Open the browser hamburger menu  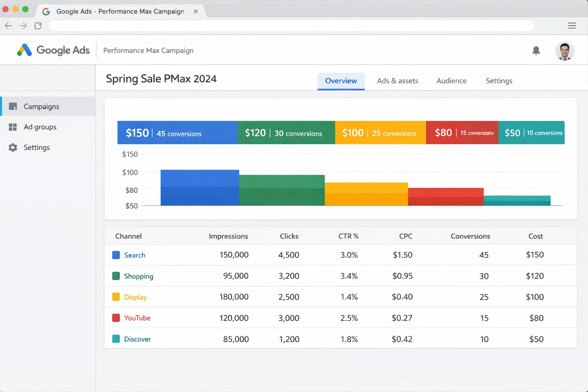coord(572,25)
